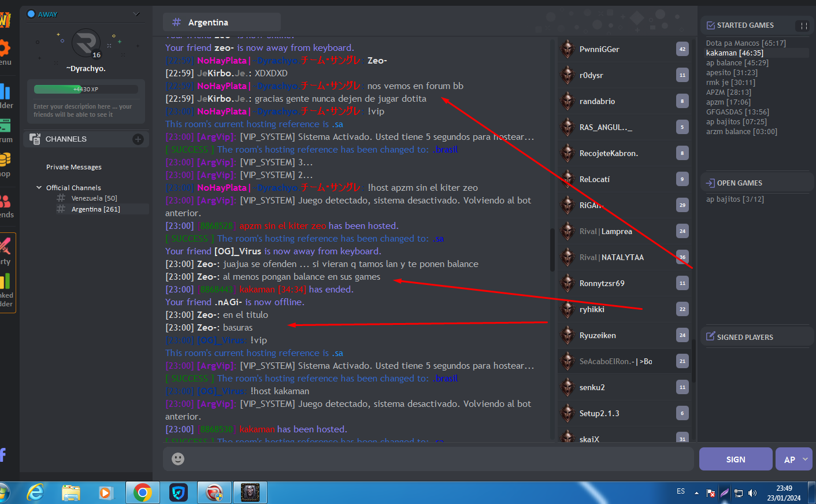Select game 'ap balance [45:29]'
Screen dimensions: 816x504
(737, 63)
